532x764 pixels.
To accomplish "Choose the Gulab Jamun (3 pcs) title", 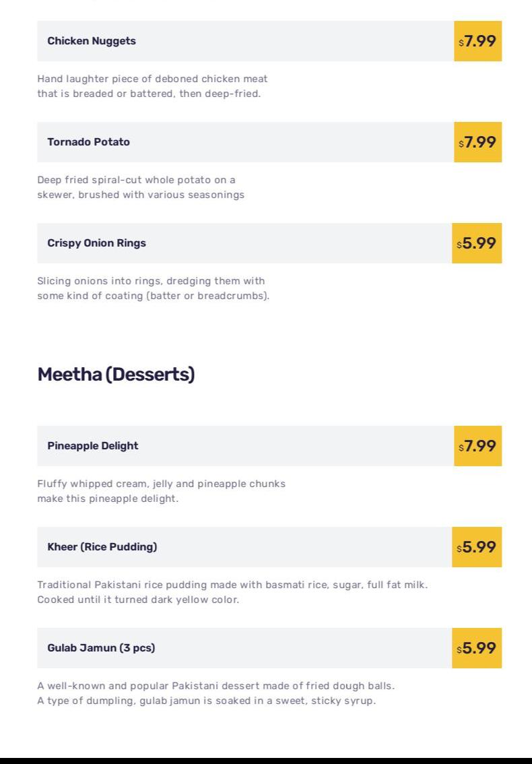I will tap(101, 648).
